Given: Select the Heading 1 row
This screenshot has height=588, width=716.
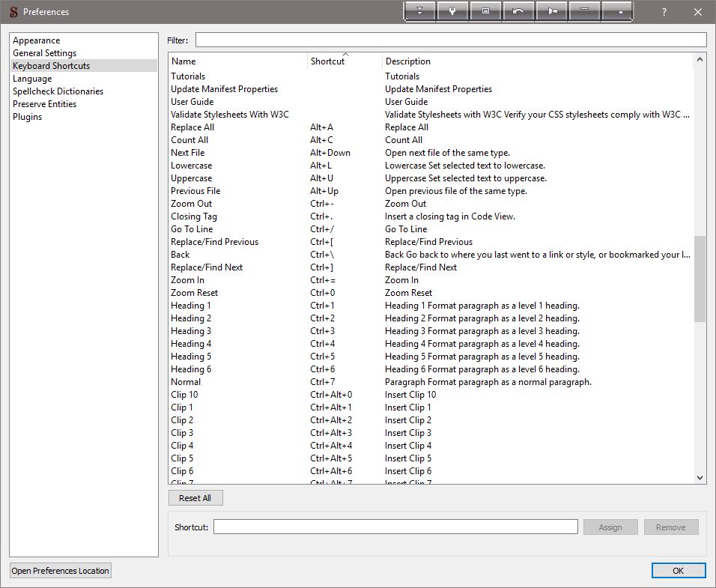Looking at the screenshot, I should click(431, 306).
